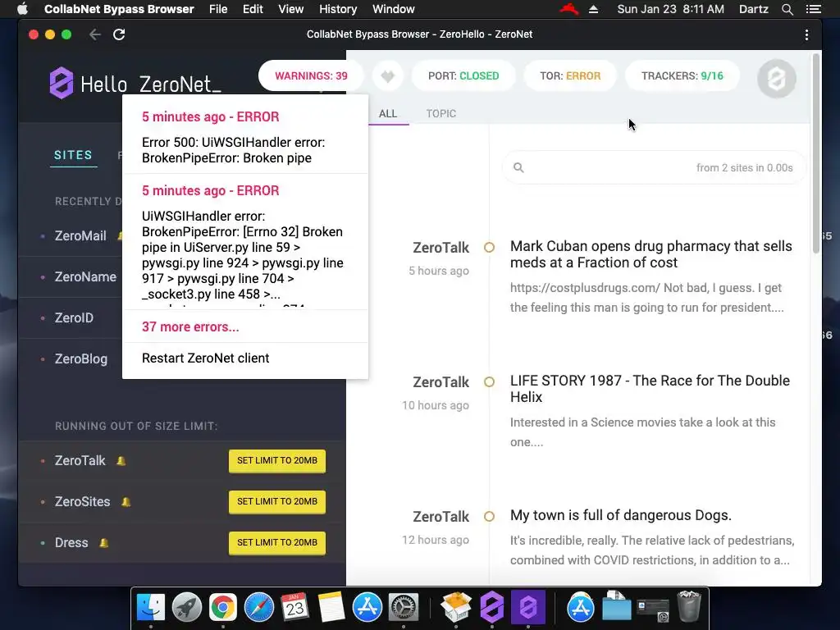
Task: Select the SITES tab in sidebar
Action: click(x=73, y=155)
